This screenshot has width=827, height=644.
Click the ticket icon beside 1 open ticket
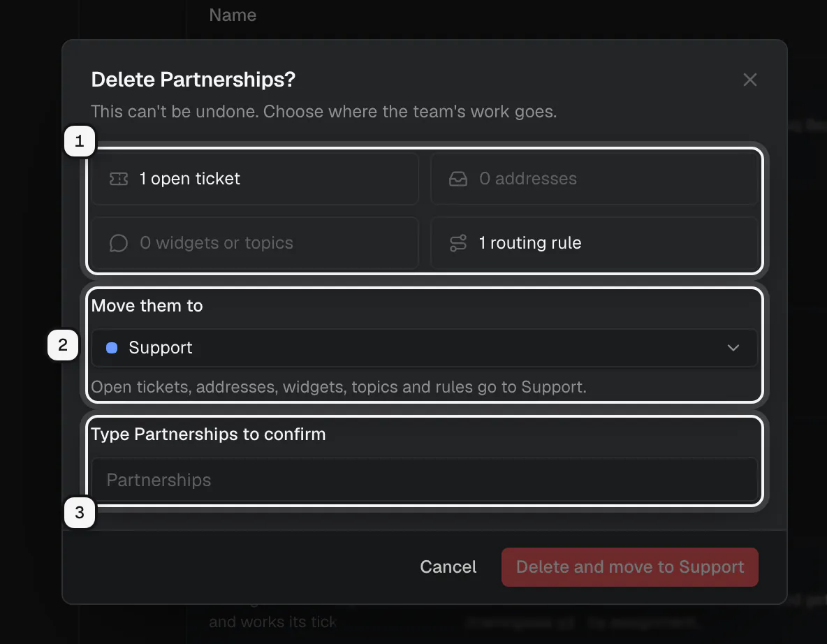click(119, 179)
